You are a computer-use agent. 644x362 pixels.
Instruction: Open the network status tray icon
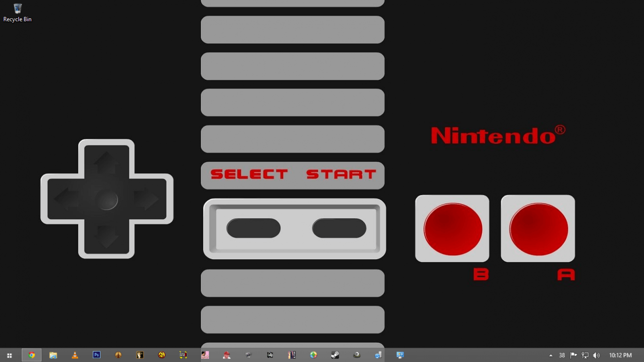585,356
